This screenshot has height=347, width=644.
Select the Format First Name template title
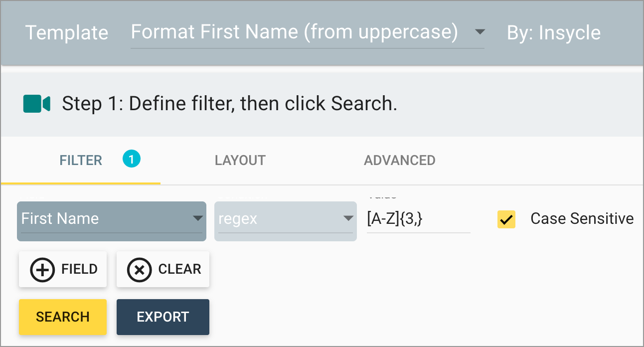pos(294,32)
